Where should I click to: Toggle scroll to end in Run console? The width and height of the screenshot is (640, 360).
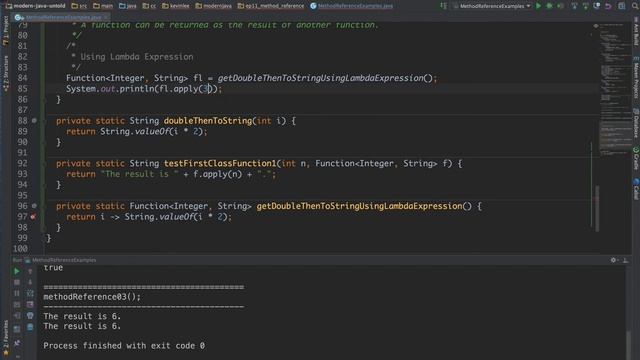click(x=30, y=304)
